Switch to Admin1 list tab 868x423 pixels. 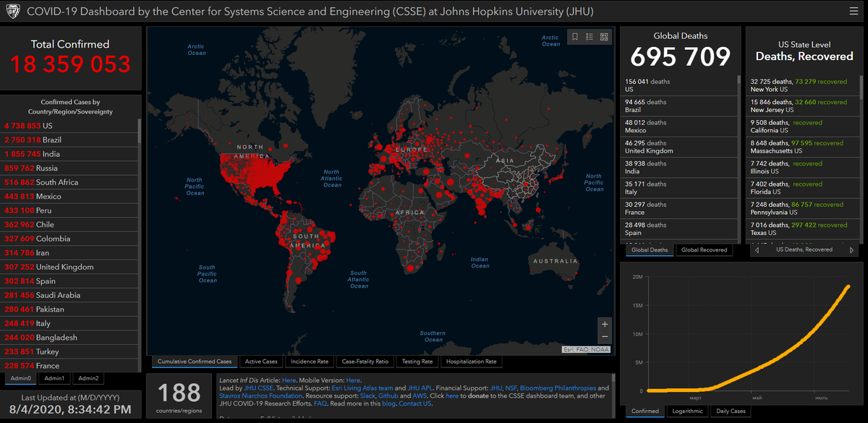(54, 378)
